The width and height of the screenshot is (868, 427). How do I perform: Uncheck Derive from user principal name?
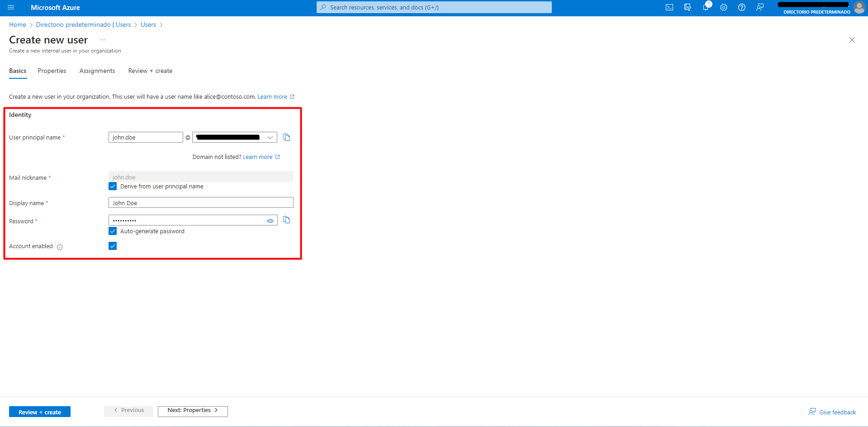[x=113, y=187]
